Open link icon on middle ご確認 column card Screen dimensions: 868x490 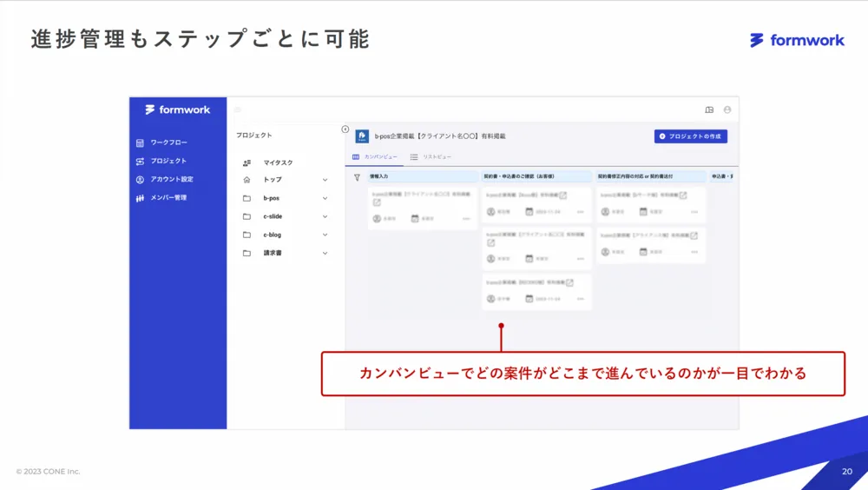pos(491,242)
